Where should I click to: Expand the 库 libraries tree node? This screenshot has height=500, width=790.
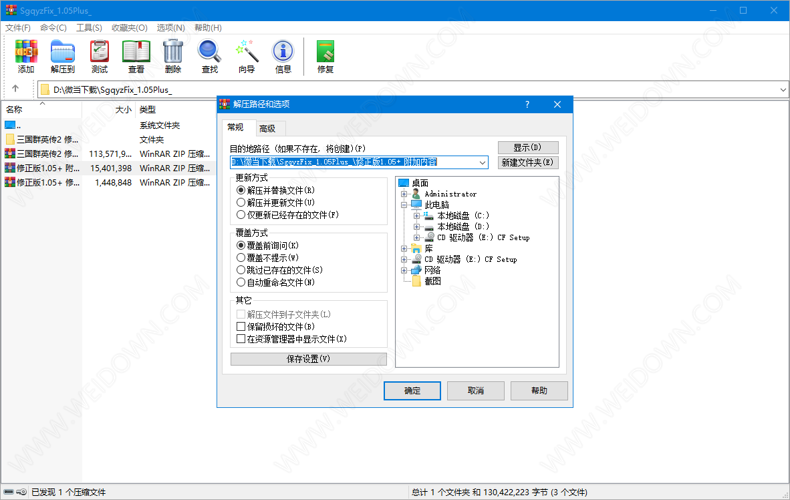click(404, 248)
